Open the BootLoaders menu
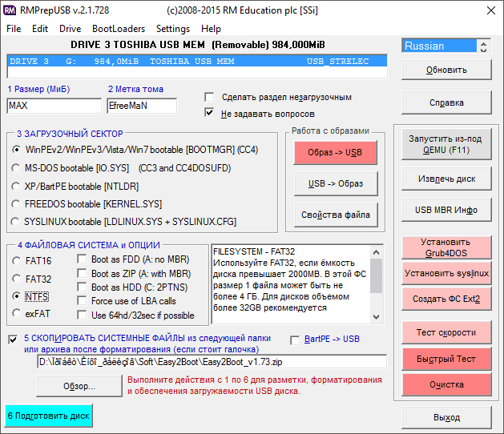Viewport: 504px width, 434px height. coord(114,28)
